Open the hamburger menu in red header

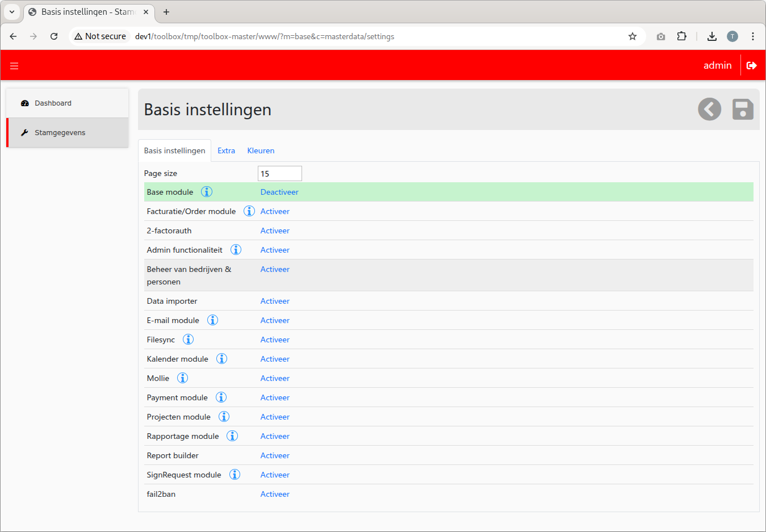[x=14, y=66]
